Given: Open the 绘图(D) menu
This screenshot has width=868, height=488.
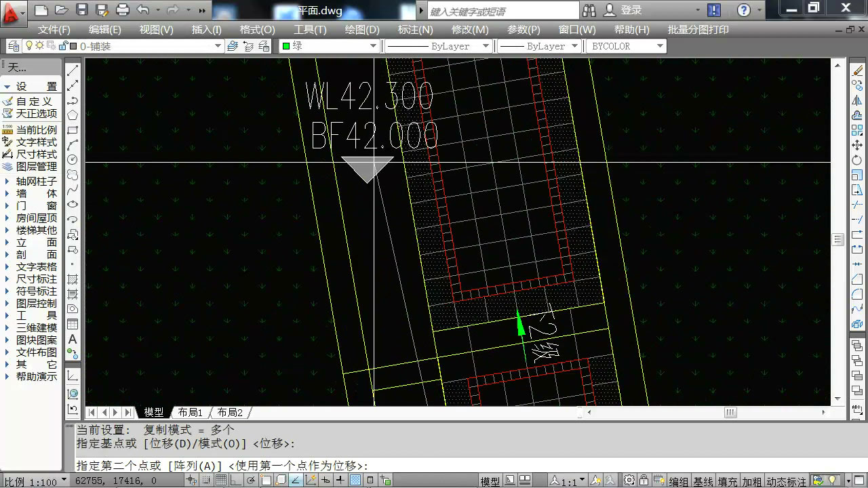Looking at the screenshot, I should click(x=362, y=30).
